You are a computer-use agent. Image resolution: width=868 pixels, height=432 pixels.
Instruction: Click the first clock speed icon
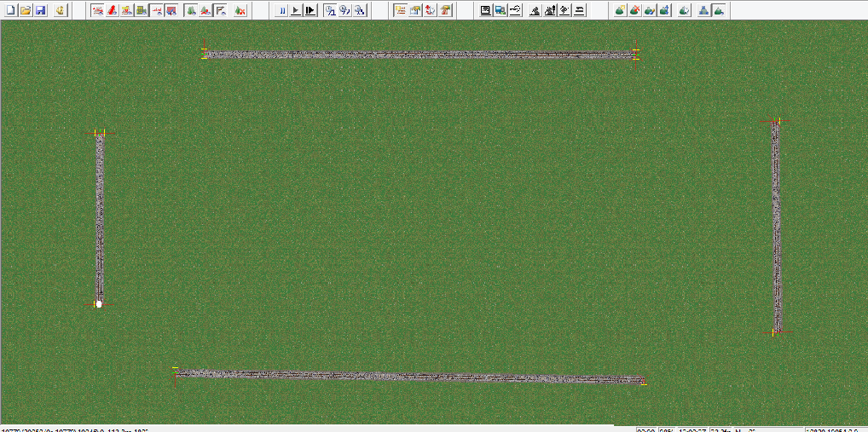(x=331, y=10)
